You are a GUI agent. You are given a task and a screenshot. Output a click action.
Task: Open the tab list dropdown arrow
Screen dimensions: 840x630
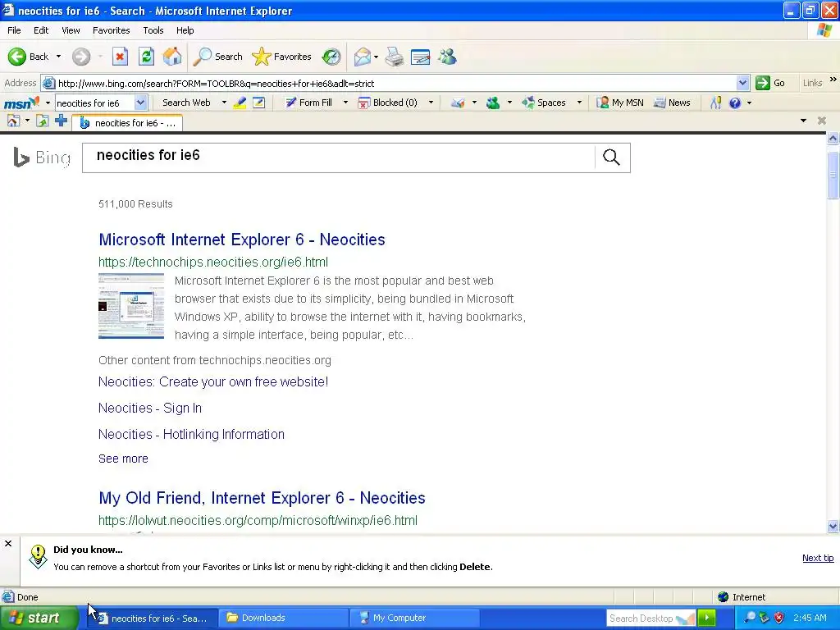(803, 121)
